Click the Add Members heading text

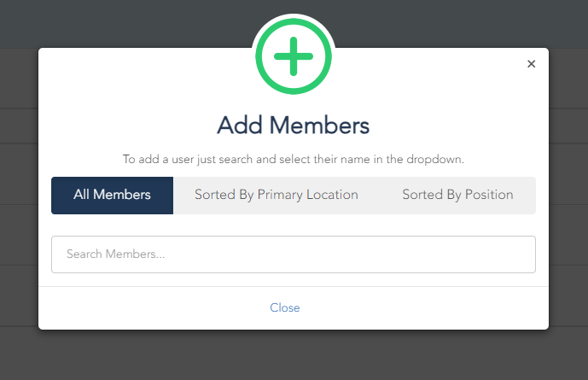point(294,126)
